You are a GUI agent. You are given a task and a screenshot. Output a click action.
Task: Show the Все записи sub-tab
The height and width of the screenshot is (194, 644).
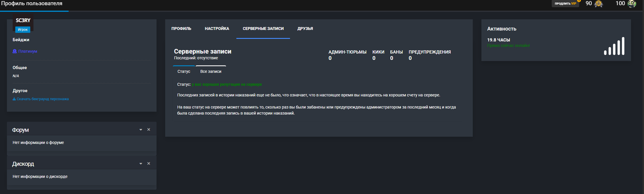tap(211, 71)
